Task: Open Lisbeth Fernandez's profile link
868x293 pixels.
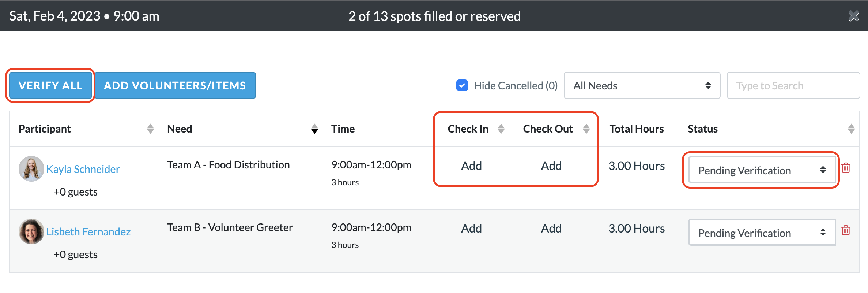Action: click(88, 232)
